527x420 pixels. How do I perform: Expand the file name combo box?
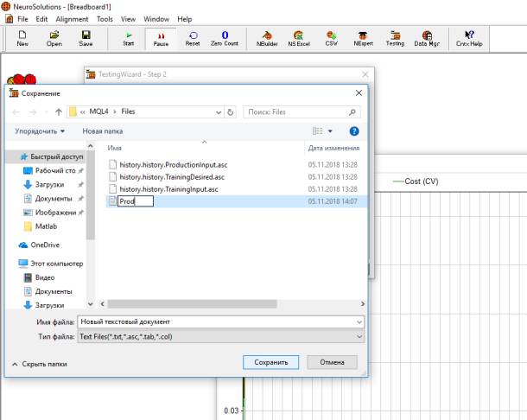359,321
